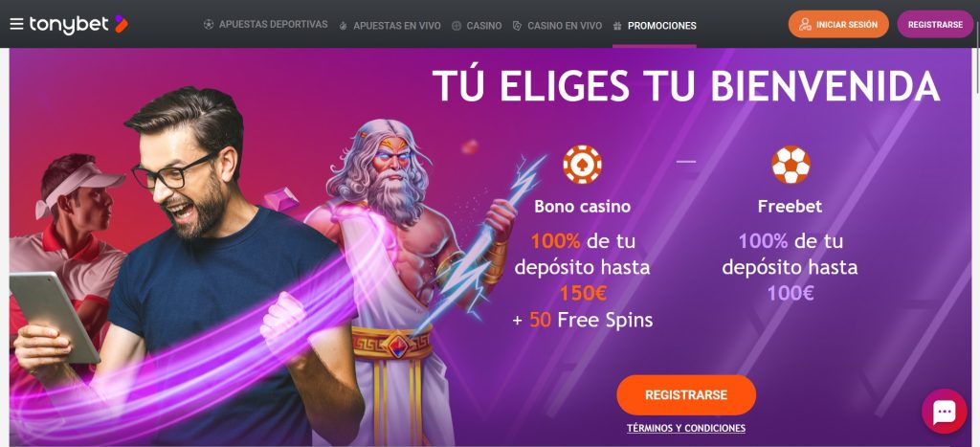Click the user icon in Iniciar Sesión

[805, 24]
